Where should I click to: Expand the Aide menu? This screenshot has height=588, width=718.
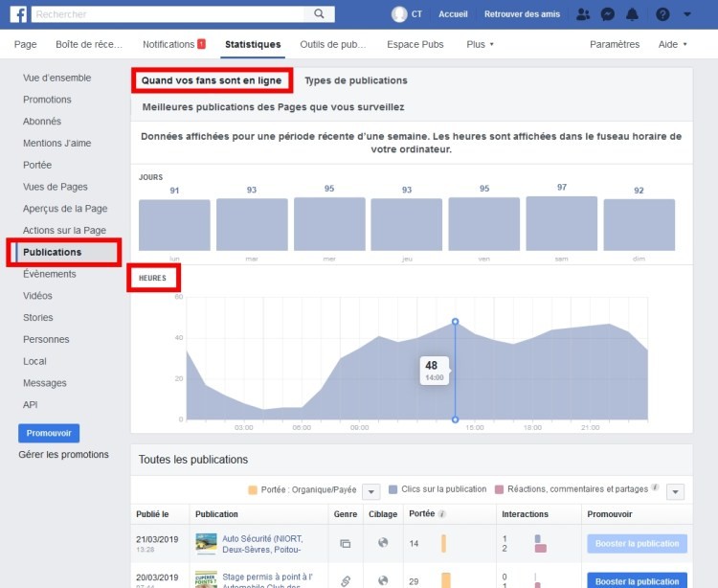click(673, 44)
